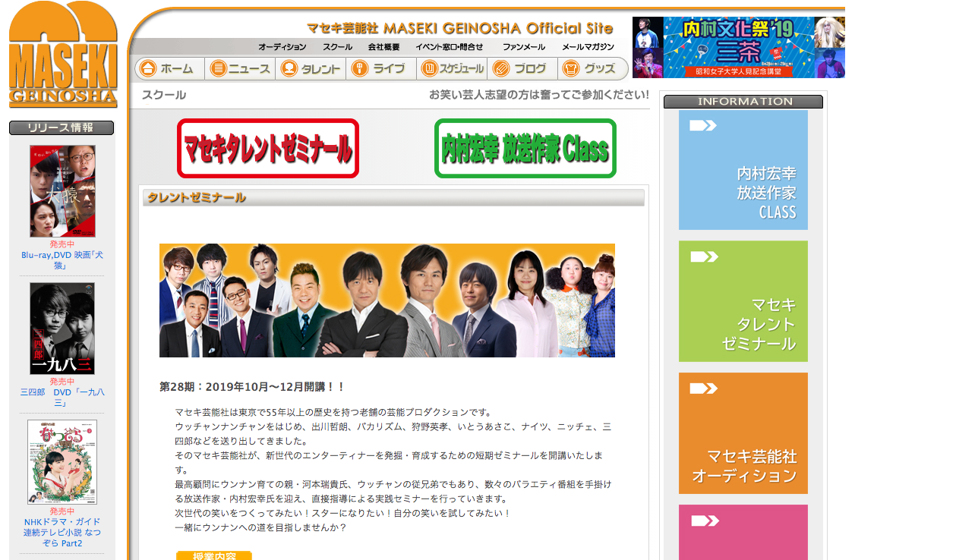The height and width of the screenshot is (560, 956).
Task: Open the green マセキ タレント ゼミナール tile
Action: 743,301
